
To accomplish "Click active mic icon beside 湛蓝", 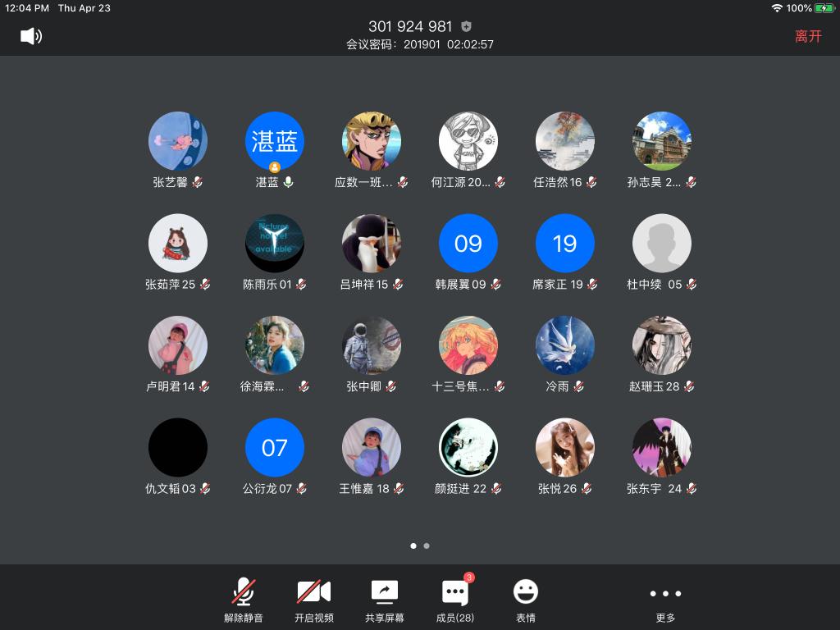I will pos(288,182).
